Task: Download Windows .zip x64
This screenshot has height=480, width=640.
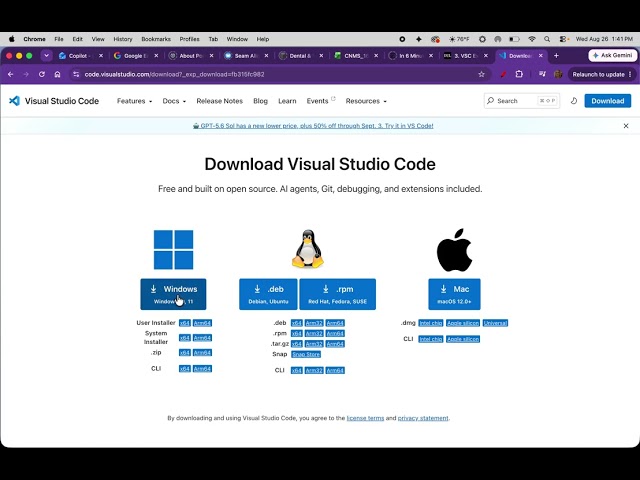Action: [x=184, y=353]
